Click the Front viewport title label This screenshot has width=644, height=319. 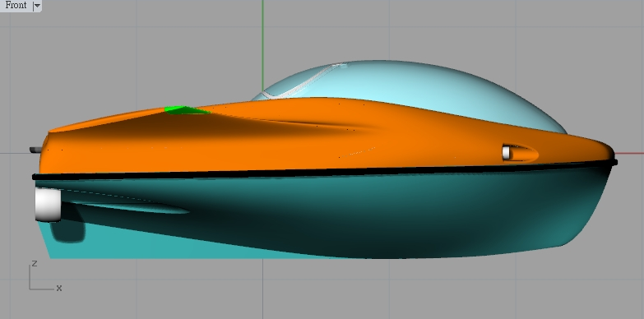[16, 5]
